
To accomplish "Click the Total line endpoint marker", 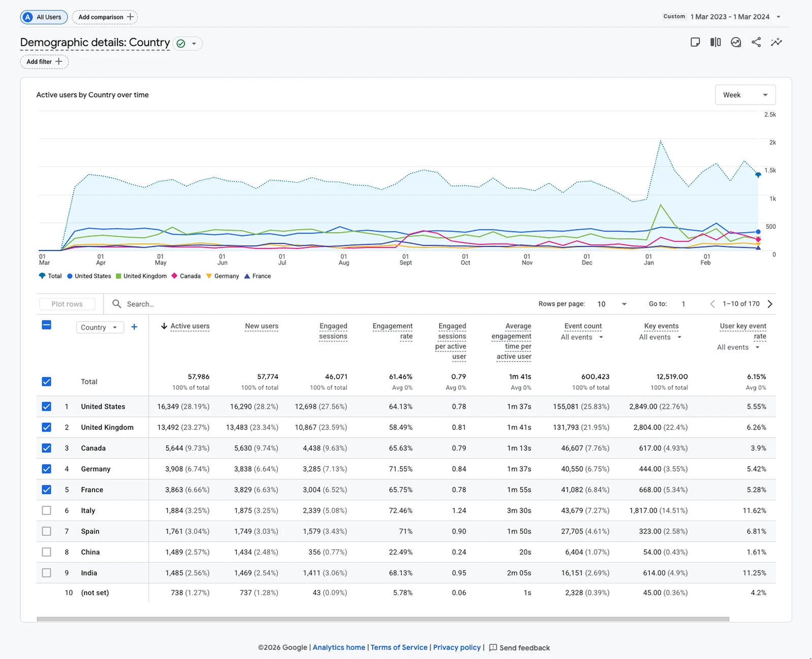I will (758, 175).
